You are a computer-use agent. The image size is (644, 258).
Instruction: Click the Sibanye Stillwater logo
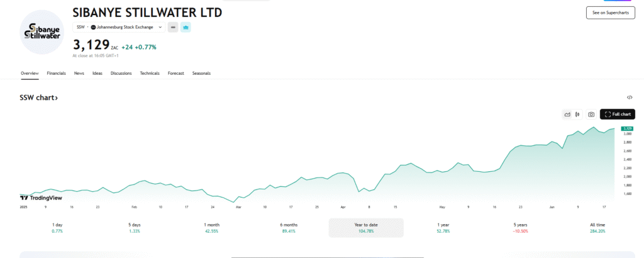(42, 33)
